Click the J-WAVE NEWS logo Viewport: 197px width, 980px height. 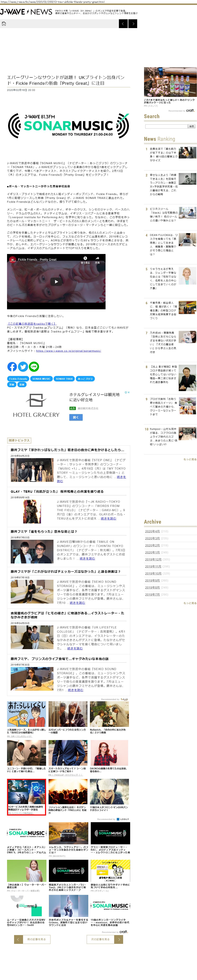pyautogui.click(x=26, y=12)
